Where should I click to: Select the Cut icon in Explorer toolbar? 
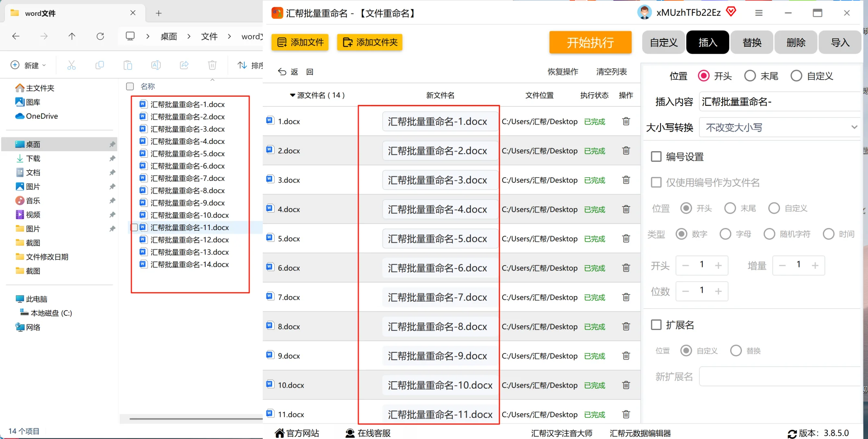pyautogui.click(x=71, y=65)
